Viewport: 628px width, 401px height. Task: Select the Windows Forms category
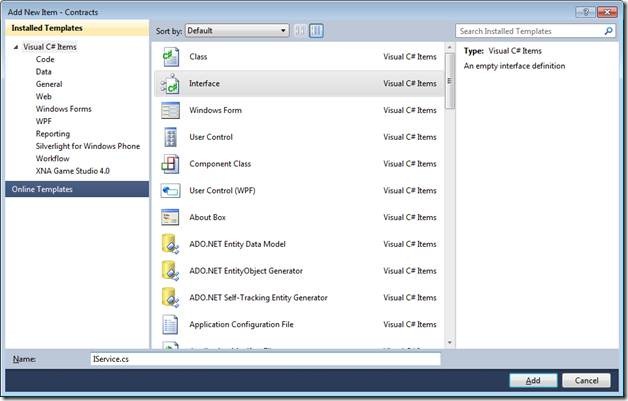[64, 109]
